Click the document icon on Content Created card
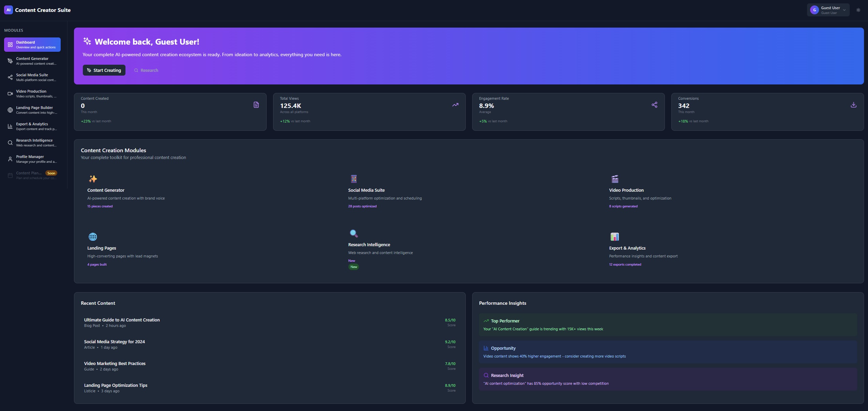The height and width of the screenshot is (411, 868). click(256, 105)
